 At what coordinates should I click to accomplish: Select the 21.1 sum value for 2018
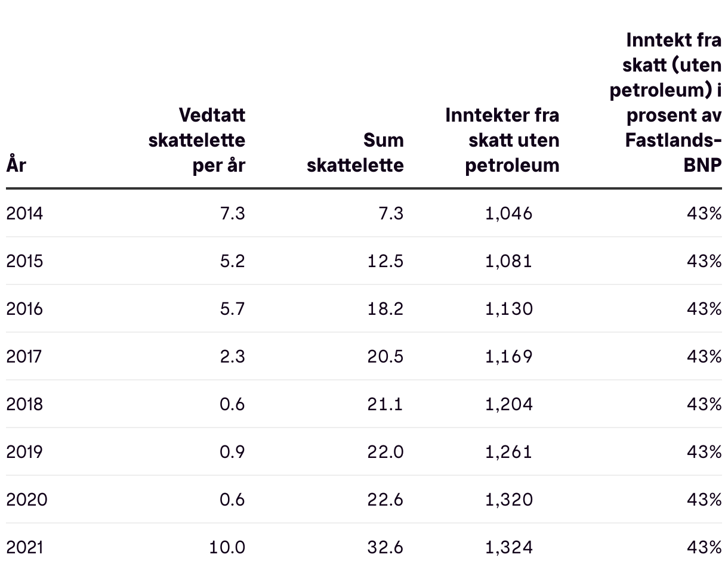(x=385, y=404)
